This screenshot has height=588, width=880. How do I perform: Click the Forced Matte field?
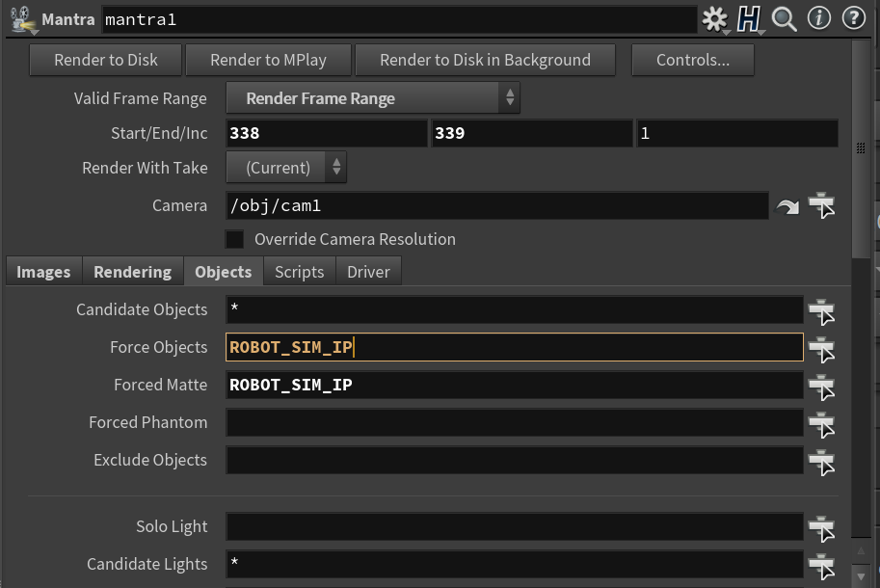click(x=515, y=385)
